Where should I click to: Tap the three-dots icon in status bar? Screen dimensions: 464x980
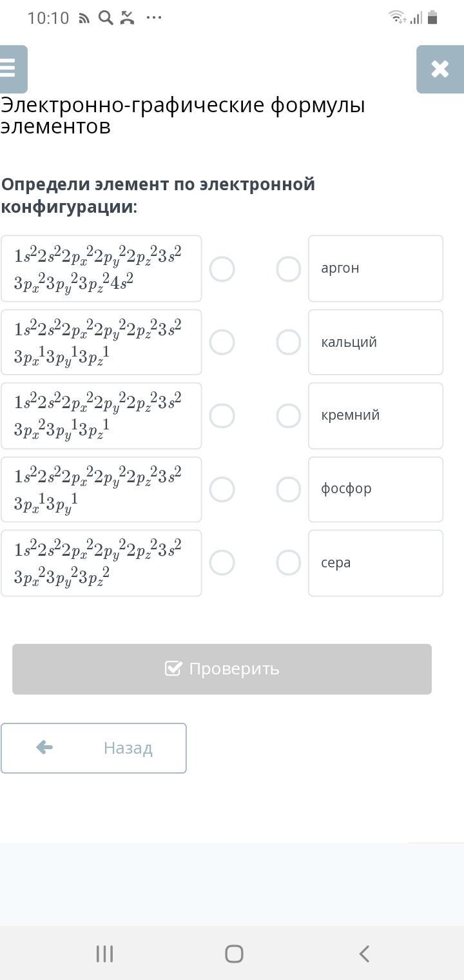tap(154, 17)
